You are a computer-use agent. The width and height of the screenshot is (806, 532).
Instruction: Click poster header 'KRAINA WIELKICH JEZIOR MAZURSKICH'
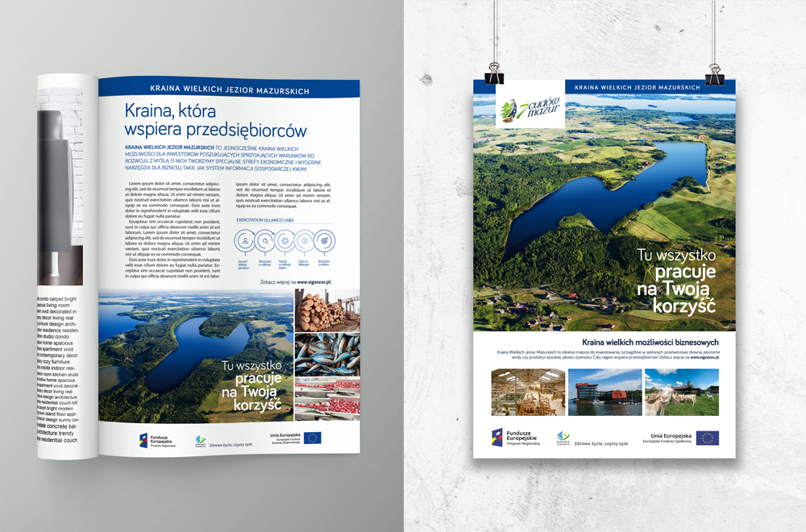[x=638, y=87]
